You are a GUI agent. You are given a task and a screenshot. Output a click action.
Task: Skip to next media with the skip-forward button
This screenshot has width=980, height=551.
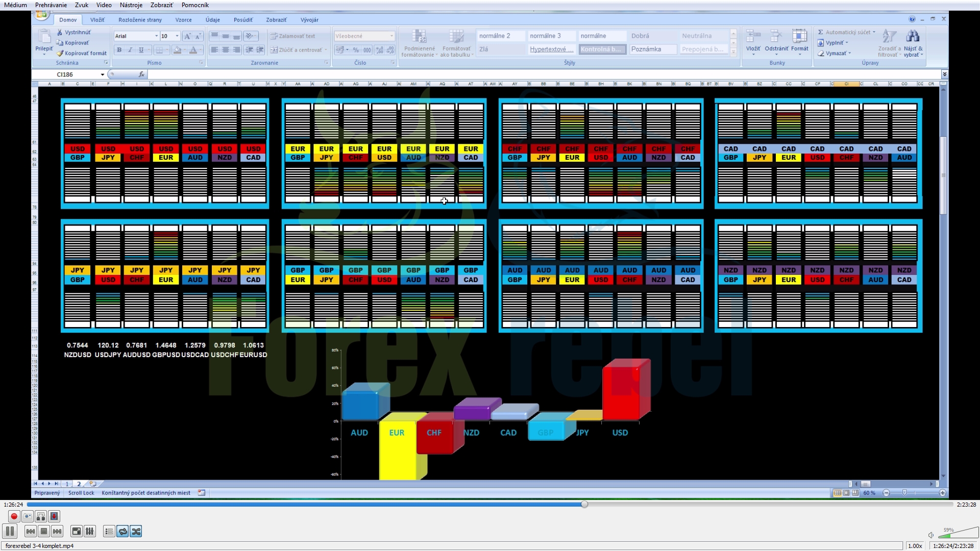click(57, 531)
